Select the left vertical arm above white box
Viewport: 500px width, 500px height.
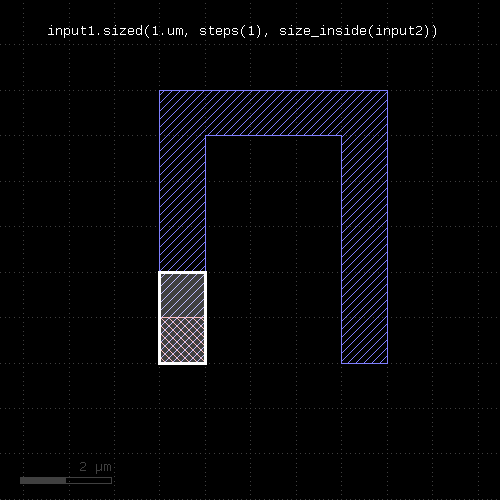[182, 203]
